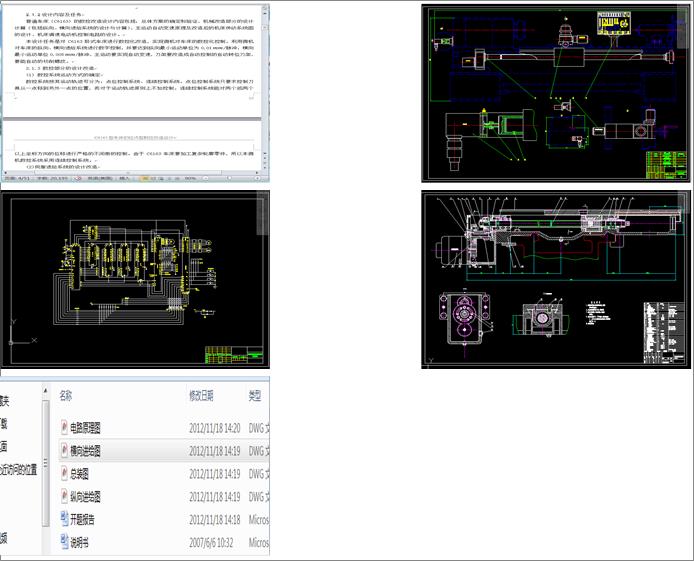694x561 pixels.
Task: Click the zoom out minus button in Word
Action: click(205, 178)
